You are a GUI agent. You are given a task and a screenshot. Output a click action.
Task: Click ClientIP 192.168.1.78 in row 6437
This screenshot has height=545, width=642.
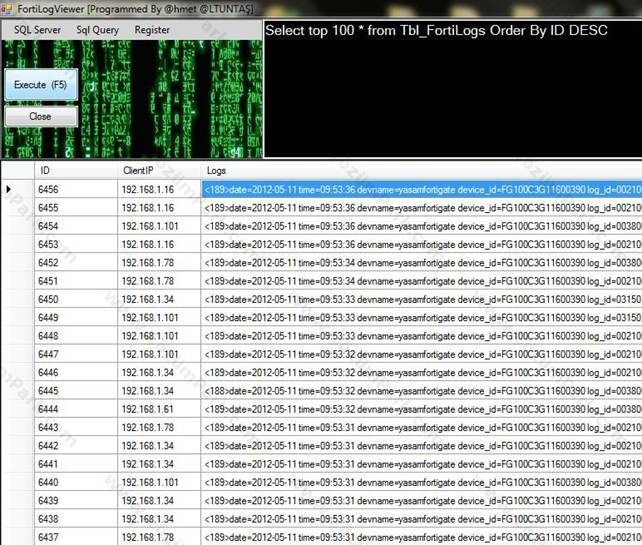pyautogui.click(x=159, y=536)
